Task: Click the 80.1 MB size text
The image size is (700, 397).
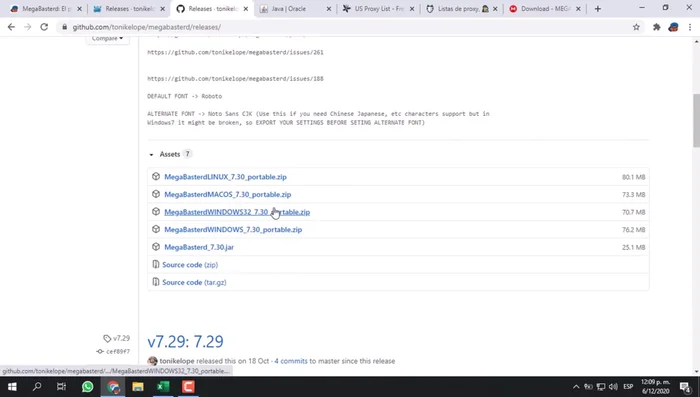Action: (x=633, y=177)
